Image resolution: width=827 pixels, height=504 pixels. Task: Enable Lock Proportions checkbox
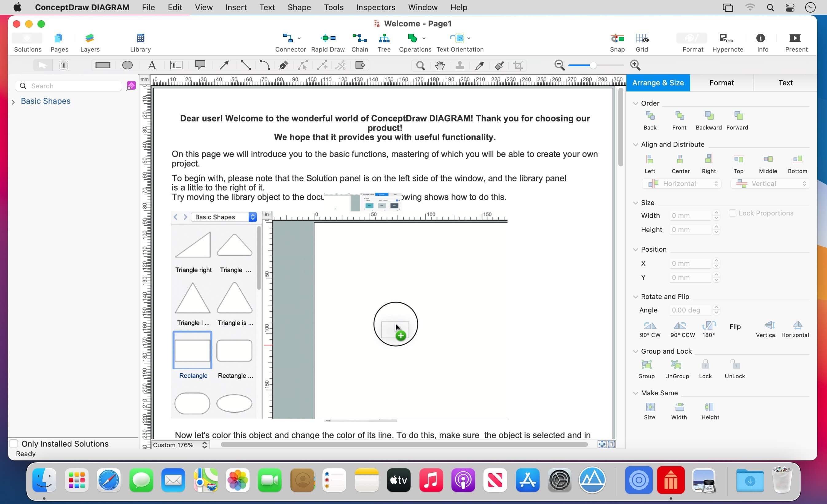click(732, 213)
